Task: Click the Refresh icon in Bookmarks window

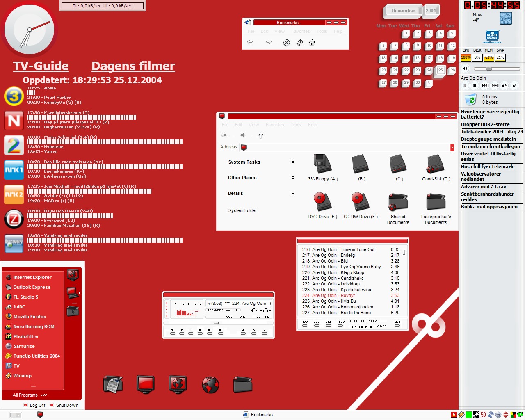Action: tap(299, 42)
